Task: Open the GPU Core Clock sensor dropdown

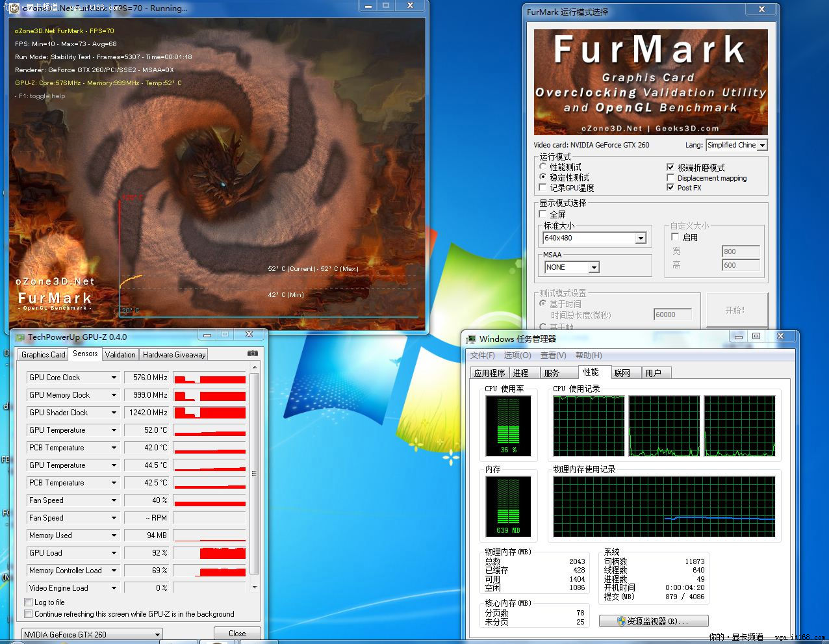Action: click(x=73, y=378)
